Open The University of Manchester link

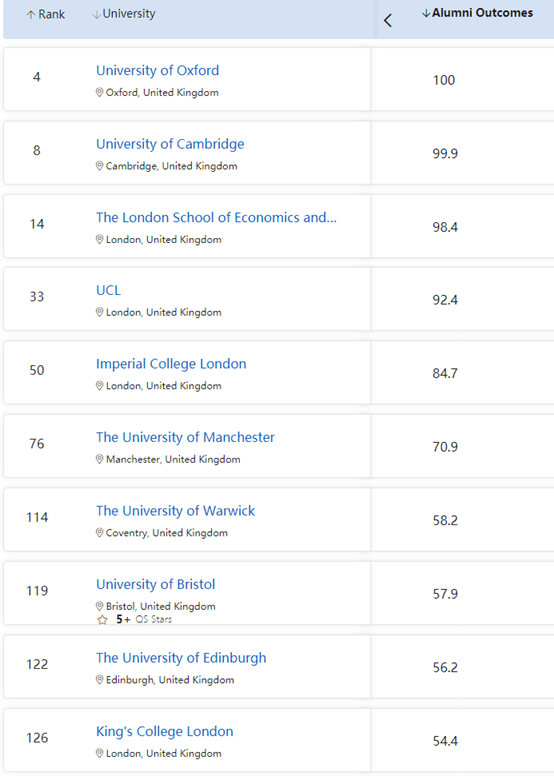[185, 437]
